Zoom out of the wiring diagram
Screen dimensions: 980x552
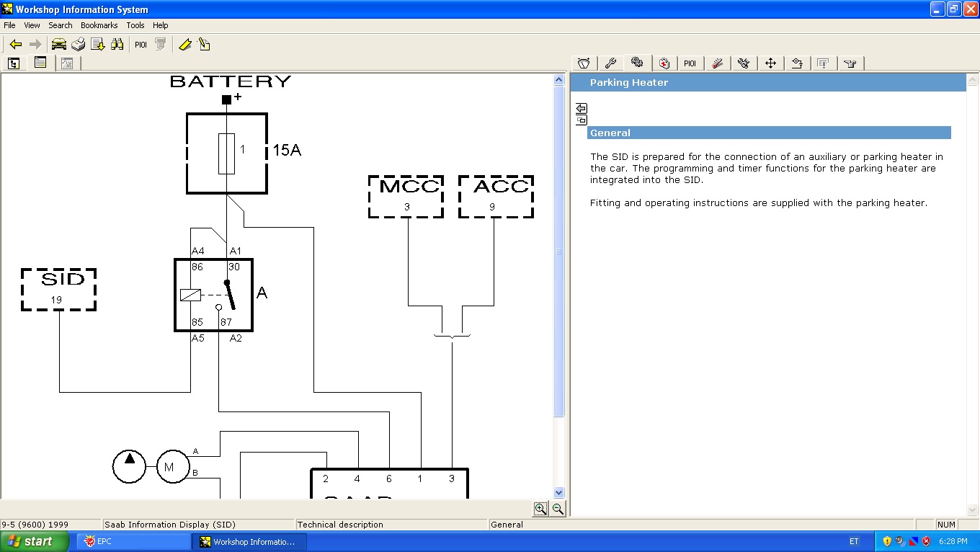pyautogui.click(x=558, y=509)
